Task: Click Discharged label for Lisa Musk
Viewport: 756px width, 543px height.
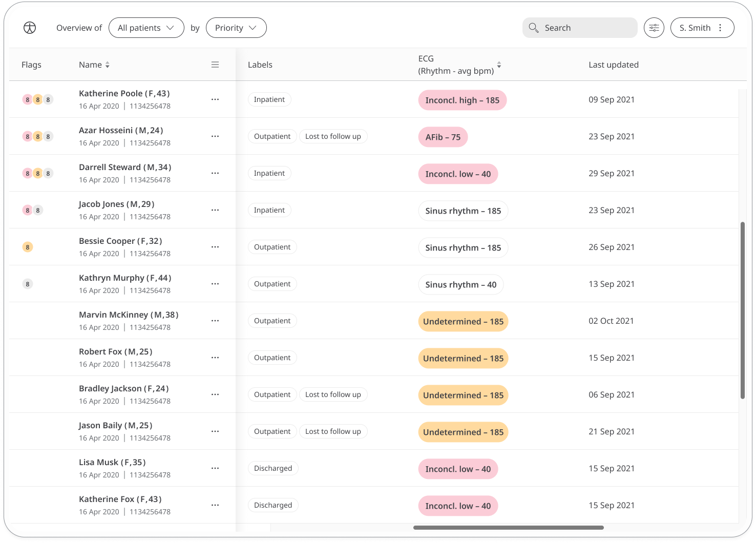Action: point(273,468)
